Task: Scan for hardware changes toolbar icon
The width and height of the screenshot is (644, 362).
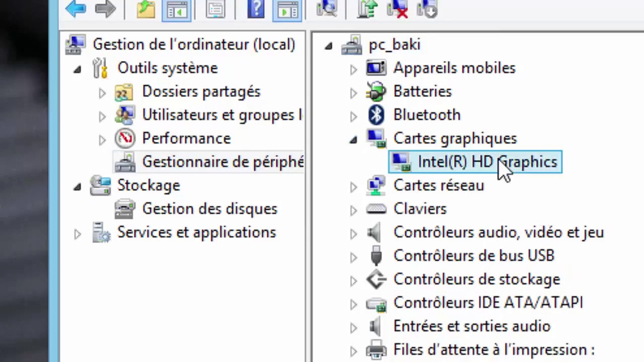Action: 327,9
